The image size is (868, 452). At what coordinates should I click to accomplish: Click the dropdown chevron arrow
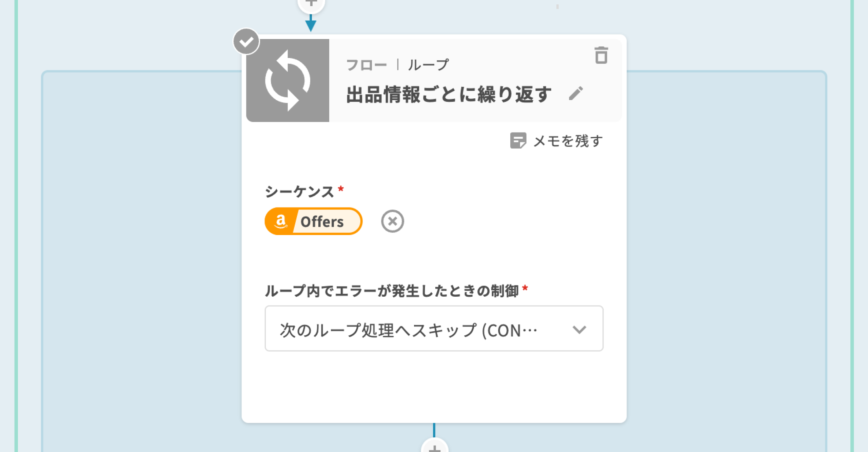point(579,329)
